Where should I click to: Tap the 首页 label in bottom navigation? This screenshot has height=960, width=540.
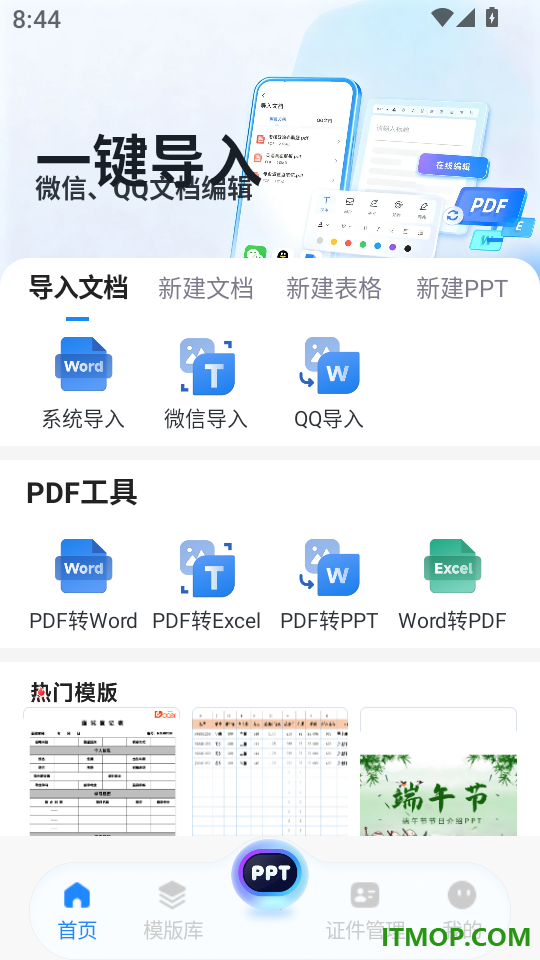pyautogui.click(x=77, y=930)
